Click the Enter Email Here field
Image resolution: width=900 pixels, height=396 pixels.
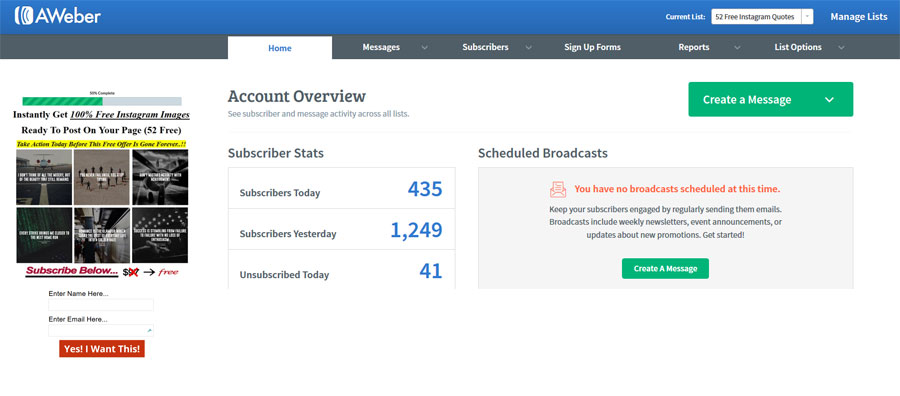coord(101,331)
